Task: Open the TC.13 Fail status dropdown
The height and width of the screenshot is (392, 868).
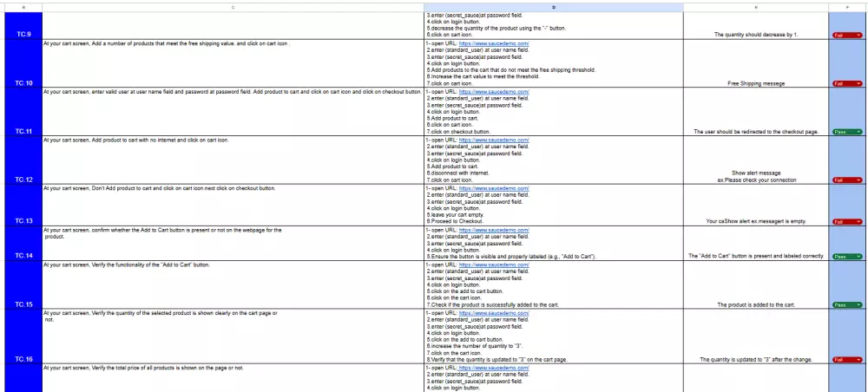Action: pyautogui.click(x=847, y=222)
